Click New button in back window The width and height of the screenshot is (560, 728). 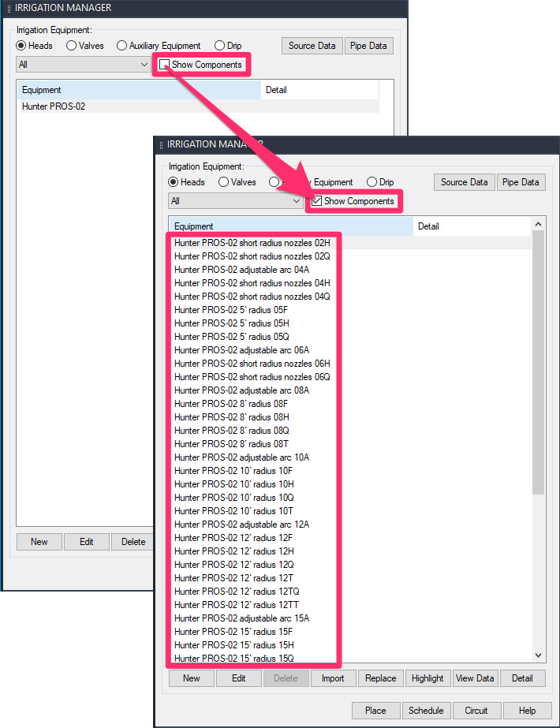tap(39, 542)
